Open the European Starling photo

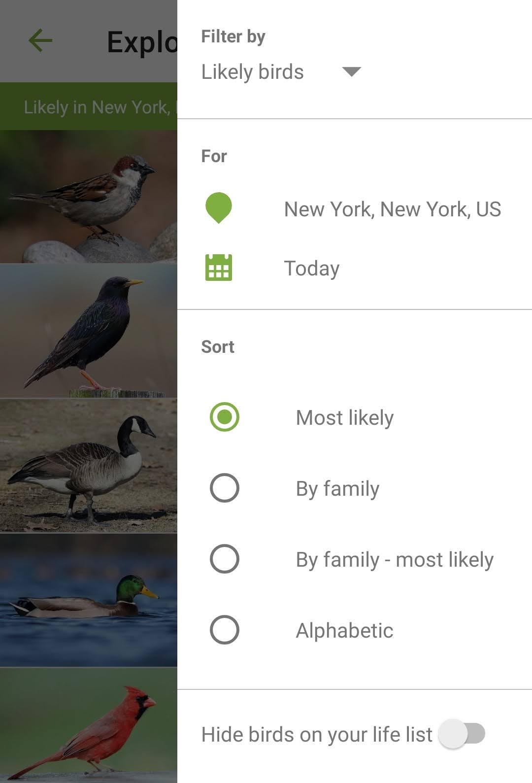89,331
